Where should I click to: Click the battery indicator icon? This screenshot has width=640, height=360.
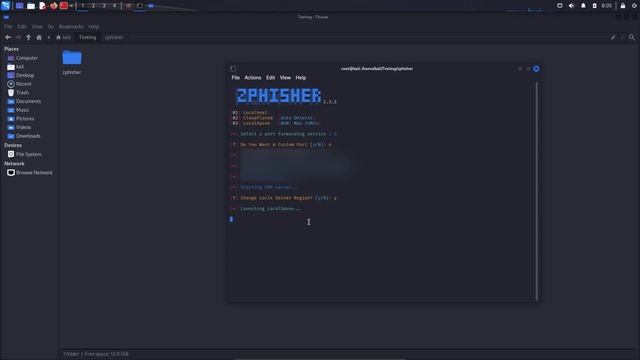[595, 6]
